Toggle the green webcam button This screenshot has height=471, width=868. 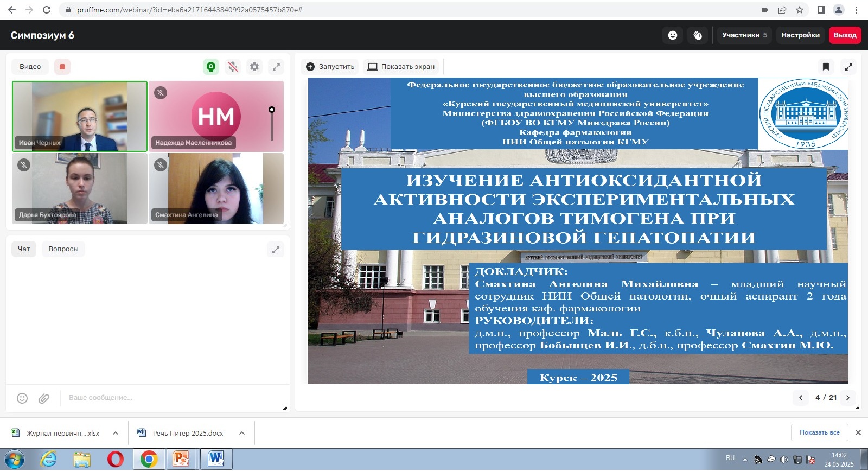click(211, 67)
